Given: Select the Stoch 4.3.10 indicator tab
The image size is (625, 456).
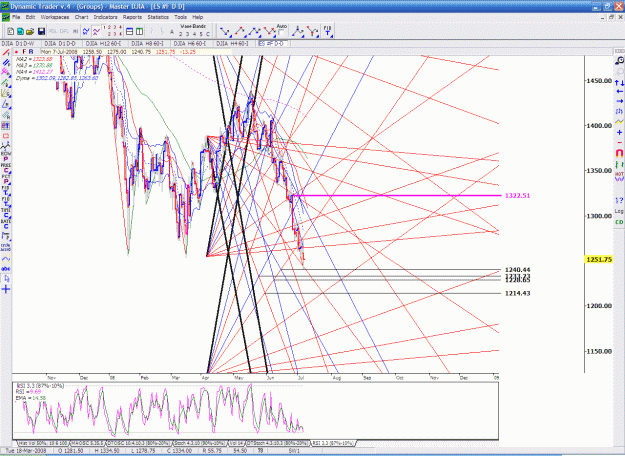Looking at the screenshot, I should click(199, 443).
